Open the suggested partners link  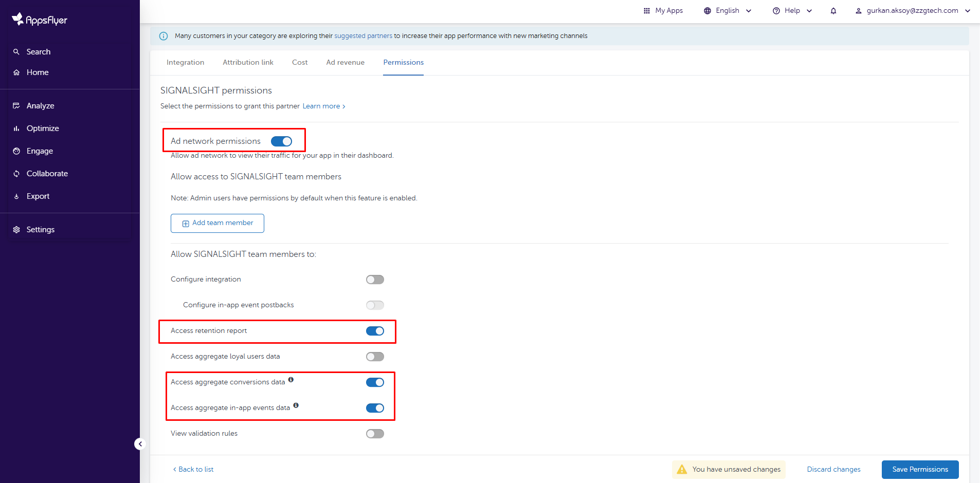point(363,36)
